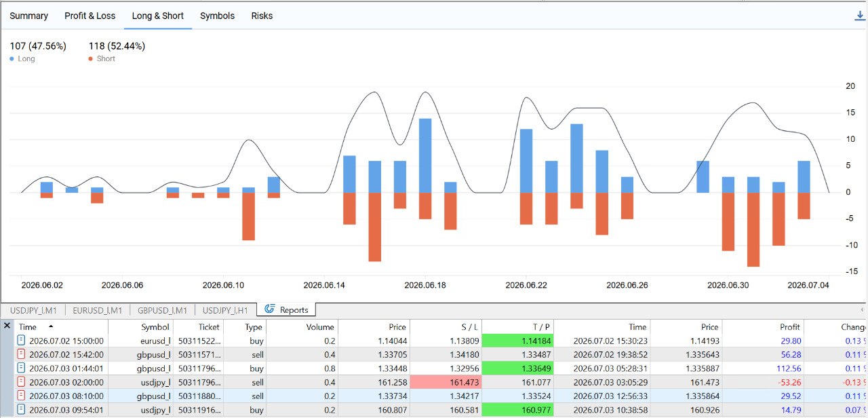Screen dimensions: 868x418
Task: Click the sell icon for the 2026.07.03 08:10:00 trade
Action: click(21, 396)
